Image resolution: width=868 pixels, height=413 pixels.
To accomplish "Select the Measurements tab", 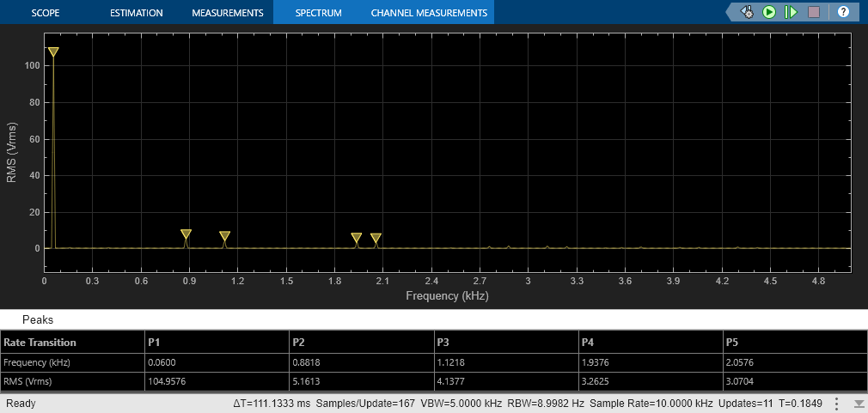I will [x=228, y=12].
